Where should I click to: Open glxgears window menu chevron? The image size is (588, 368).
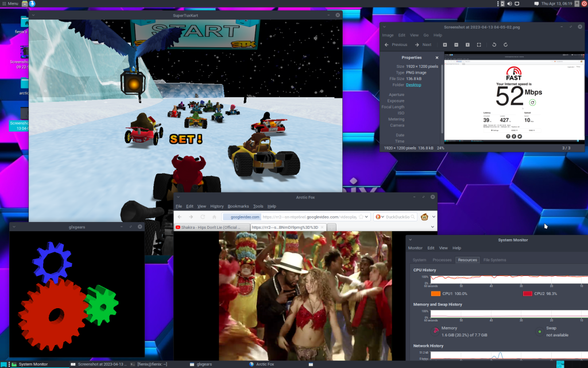(14, 227)
